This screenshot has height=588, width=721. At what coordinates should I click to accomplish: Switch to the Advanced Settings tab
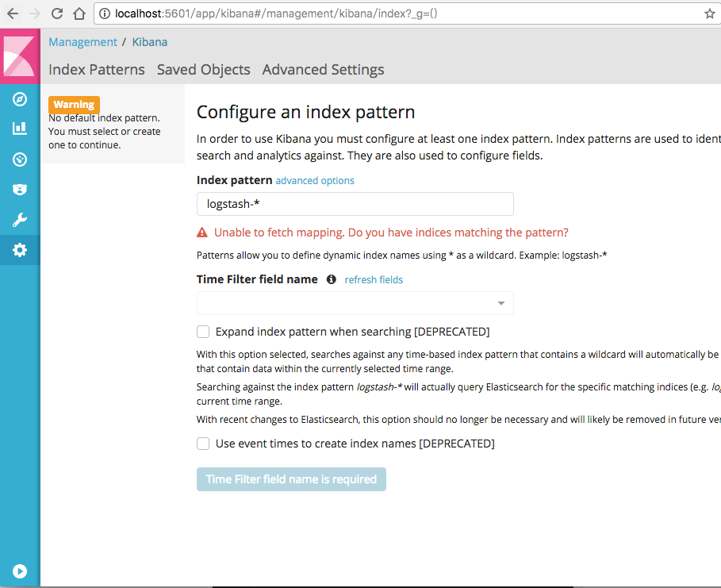tap(324, 70)
